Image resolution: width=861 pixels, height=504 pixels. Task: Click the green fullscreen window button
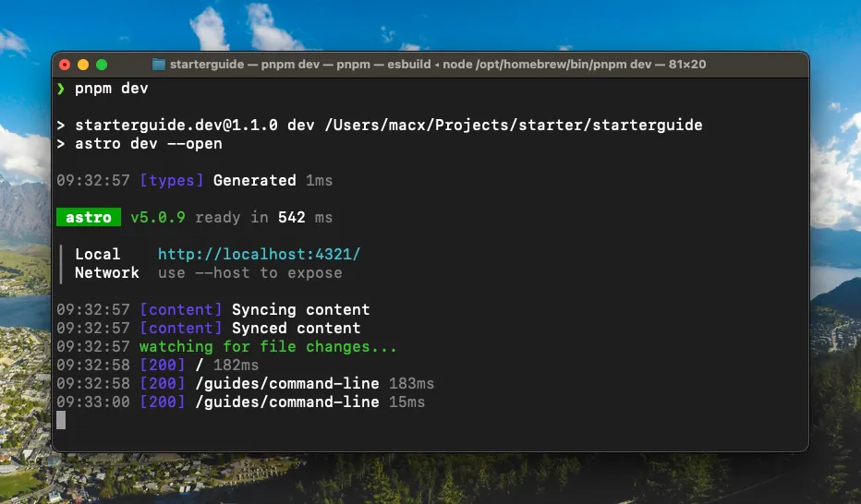point(102,65)
